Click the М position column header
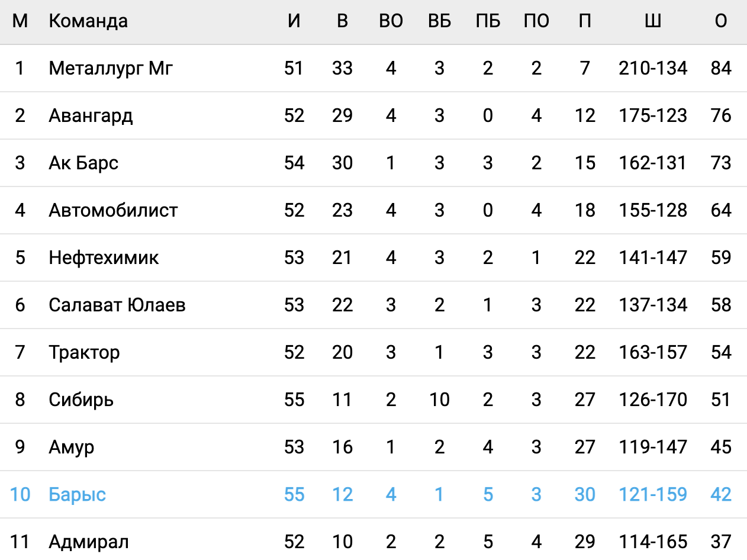 pyautogui.click(x=20, y=21)
